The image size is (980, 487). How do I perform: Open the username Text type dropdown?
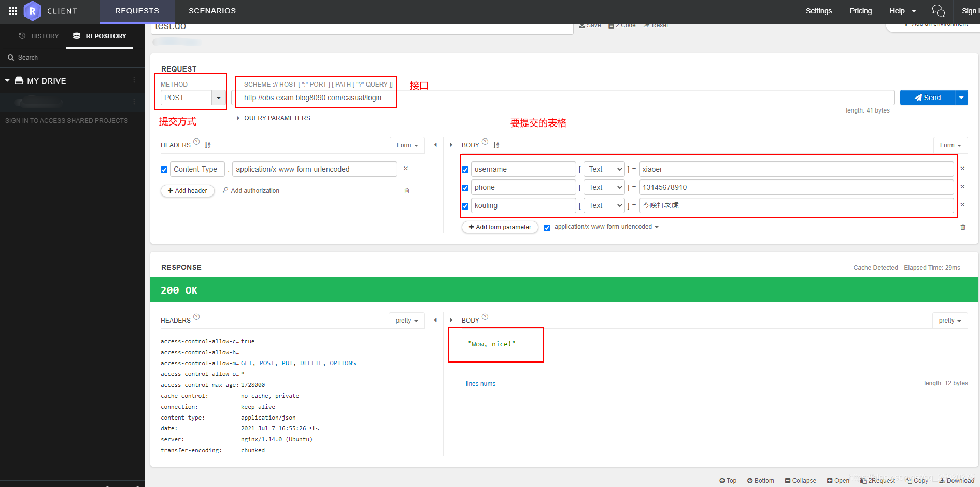[x=604, y=169]
